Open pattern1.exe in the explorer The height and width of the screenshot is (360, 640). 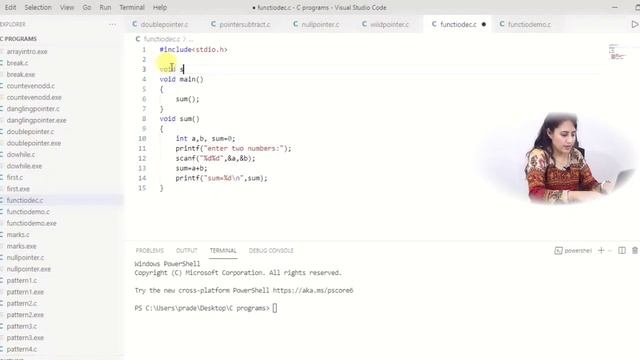25,292
